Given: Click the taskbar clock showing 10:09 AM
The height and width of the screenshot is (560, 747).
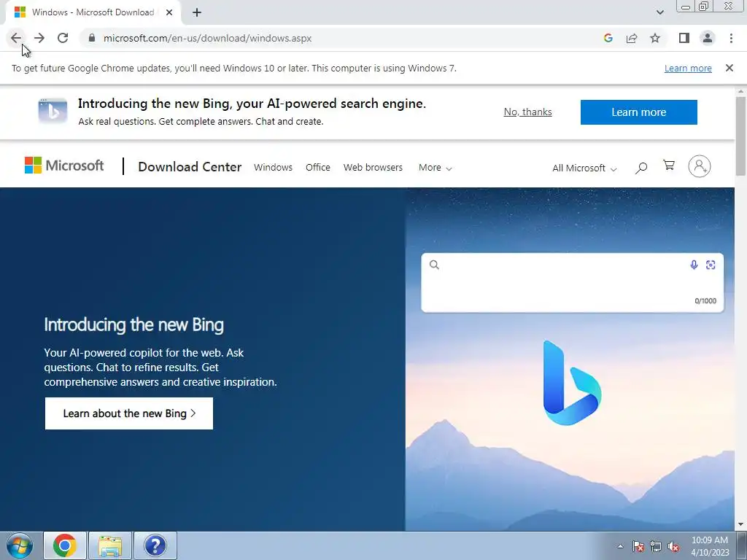Looking at the screenshot, I should (x=710, y=546).
